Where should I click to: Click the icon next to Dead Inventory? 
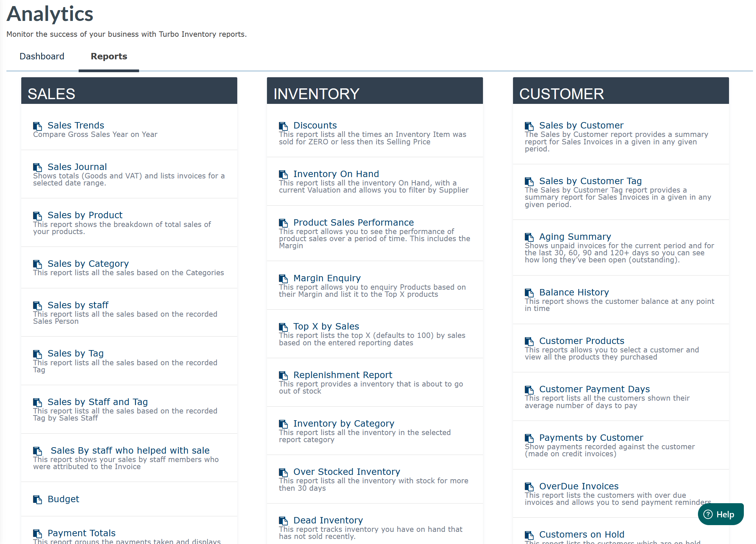pyautogui.click(x=283, y=521)
